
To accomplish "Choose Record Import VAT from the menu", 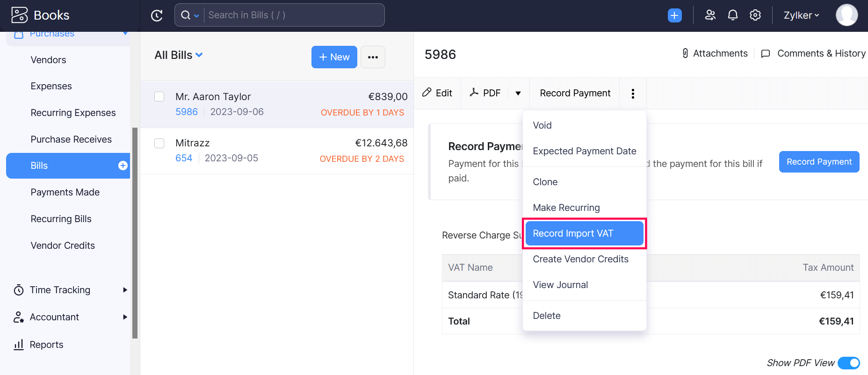I will [584, 233].
